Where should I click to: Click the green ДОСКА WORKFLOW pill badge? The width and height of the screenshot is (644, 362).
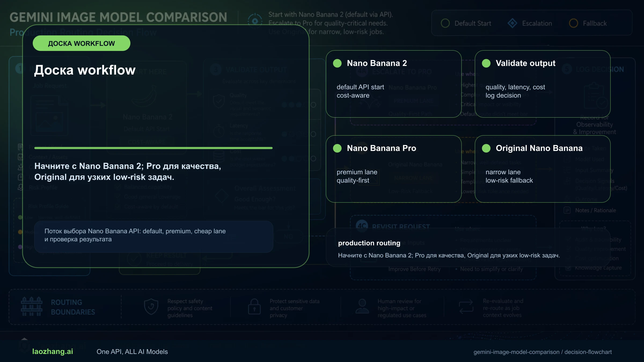point(82,43)
